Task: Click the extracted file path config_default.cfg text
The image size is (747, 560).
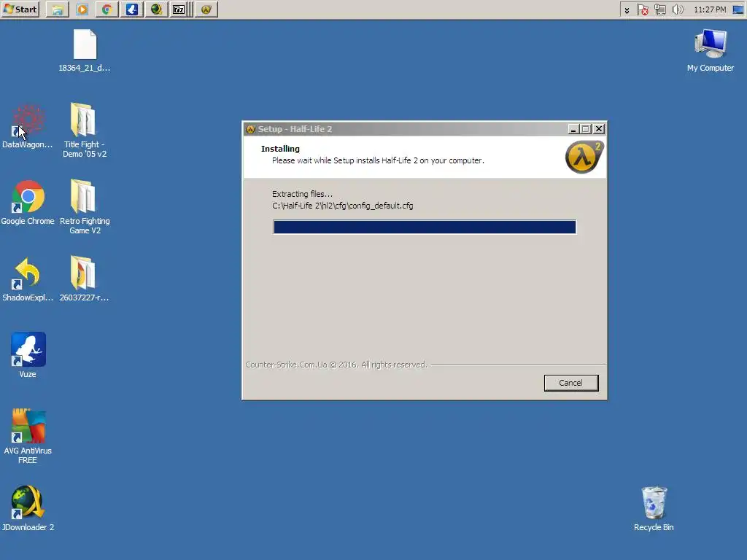Action: pyautogui.click(x=343, y=206)
